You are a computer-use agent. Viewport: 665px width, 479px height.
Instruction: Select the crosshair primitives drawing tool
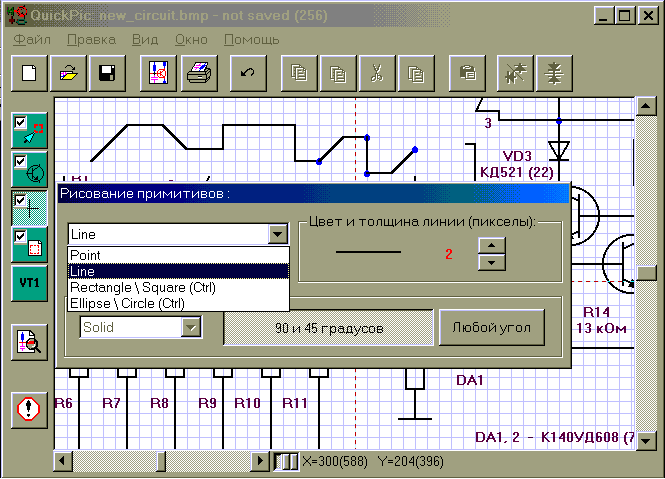coord(29,208)
